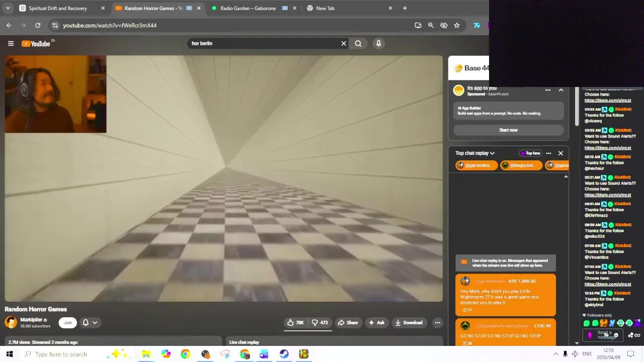
Task: Open File Explorer from taskbar
Action: click(146, 354)
